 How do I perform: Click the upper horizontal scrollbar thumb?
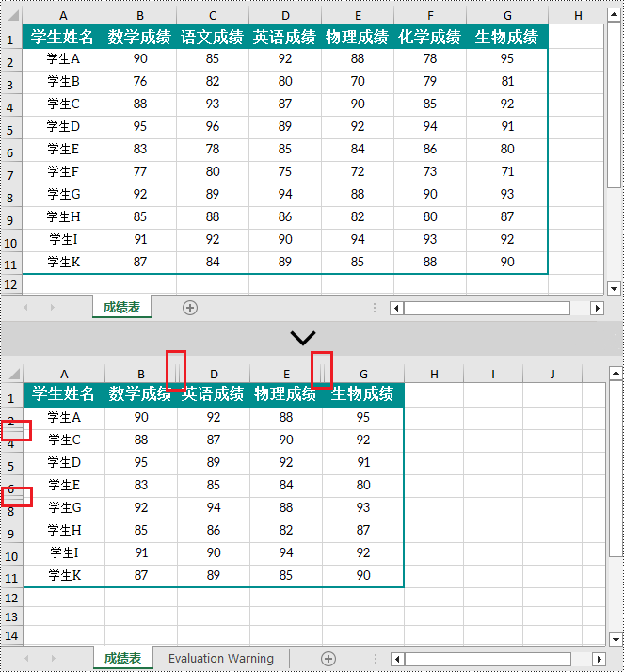pyautogui.click(x=487, y=308)
